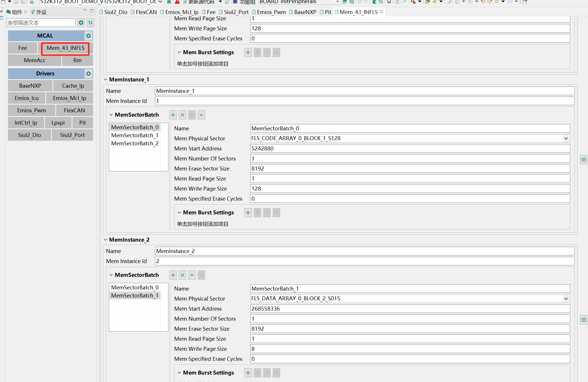This screenshot has height=382, width=588.
Task: Add Mem Burst Settings in topmost section
Action: point(248,52)
